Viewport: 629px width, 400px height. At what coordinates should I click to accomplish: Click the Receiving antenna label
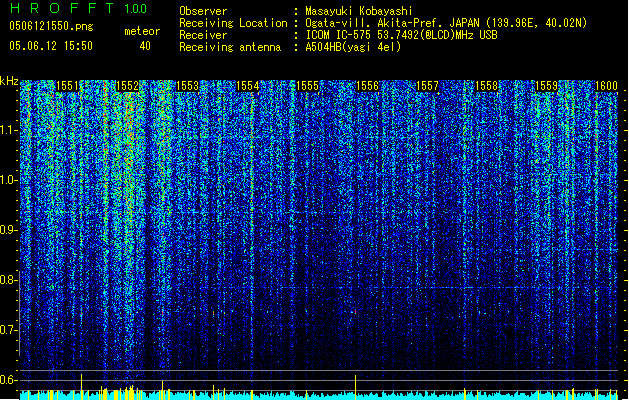(x=230, y=47)
